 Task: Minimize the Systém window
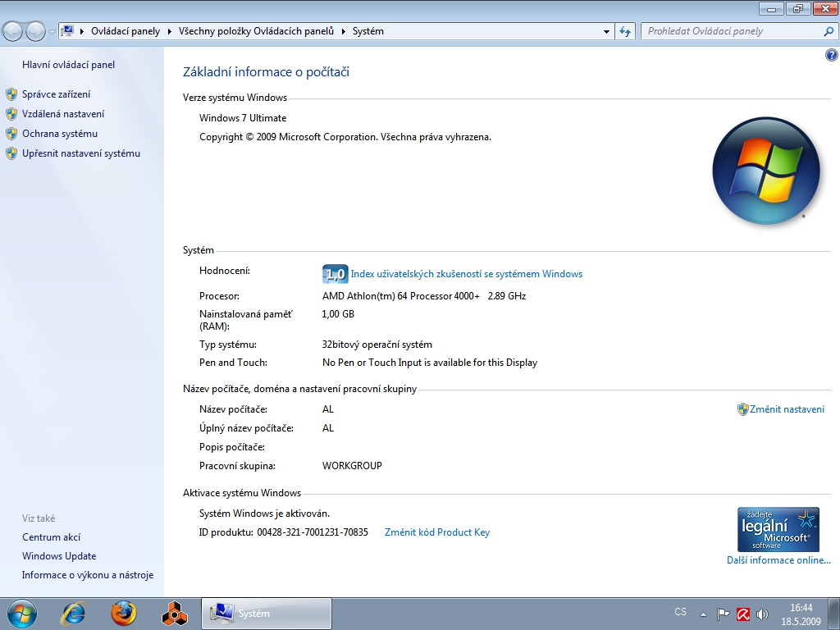pos(771,9)
